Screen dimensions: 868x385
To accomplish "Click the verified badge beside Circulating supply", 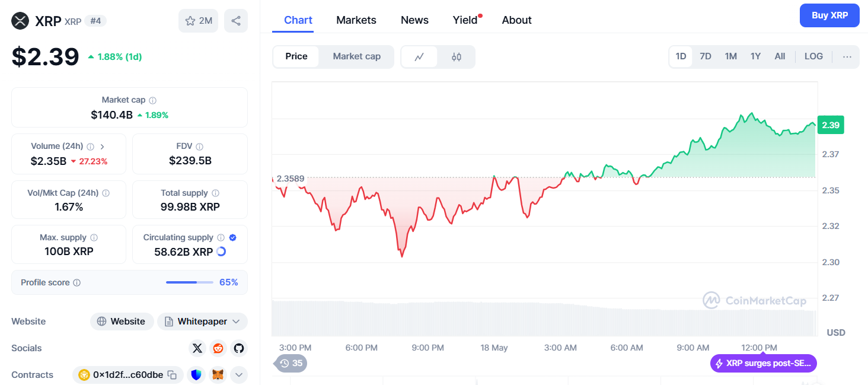I will tap(232, 238).
